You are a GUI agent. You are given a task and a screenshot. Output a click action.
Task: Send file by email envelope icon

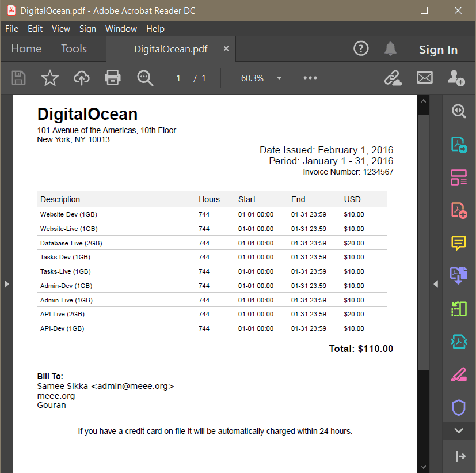(425, 78)
